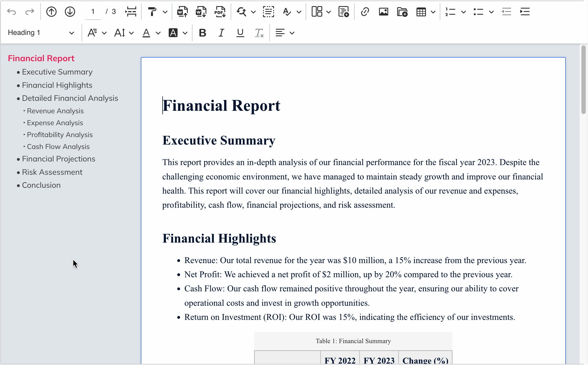
Task: Go to Risk Assessment in outline
Action: point(52,172)
